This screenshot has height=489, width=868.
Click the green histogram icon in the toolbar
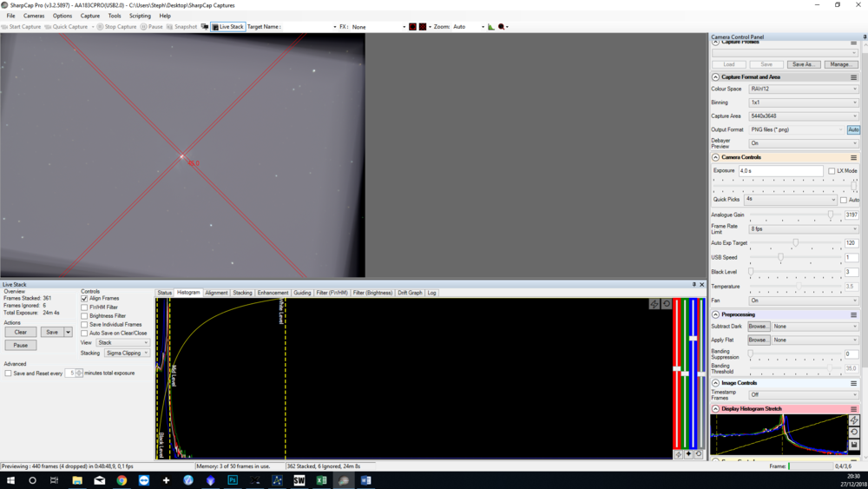click(x=491, y=27)
